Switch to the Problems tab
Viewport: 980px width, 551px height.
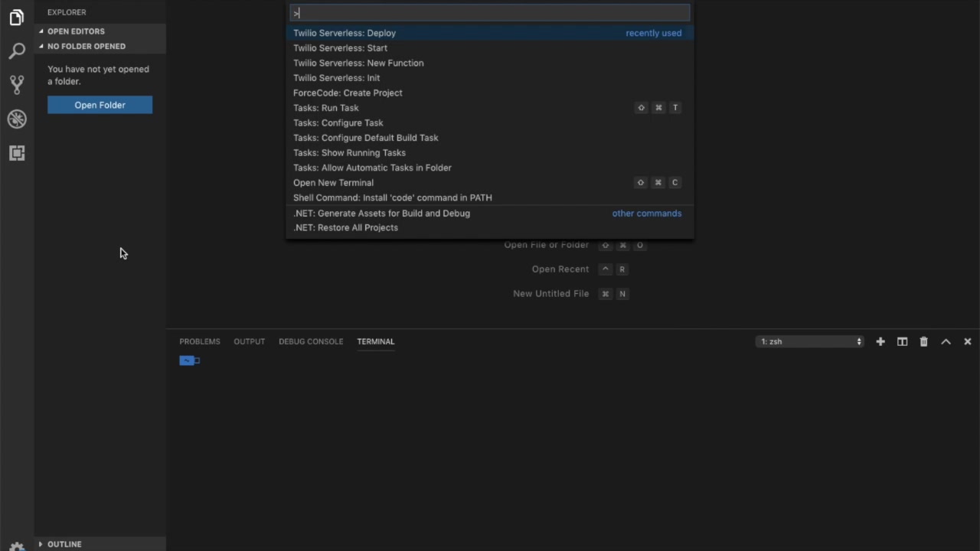coord(200,341)
